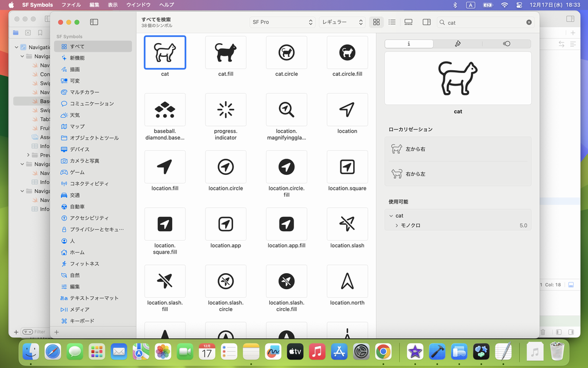Open the SF Pro font dropdown
Viewport: 588px width, 368px height.
pyautogui.click(x=283, y=22)
